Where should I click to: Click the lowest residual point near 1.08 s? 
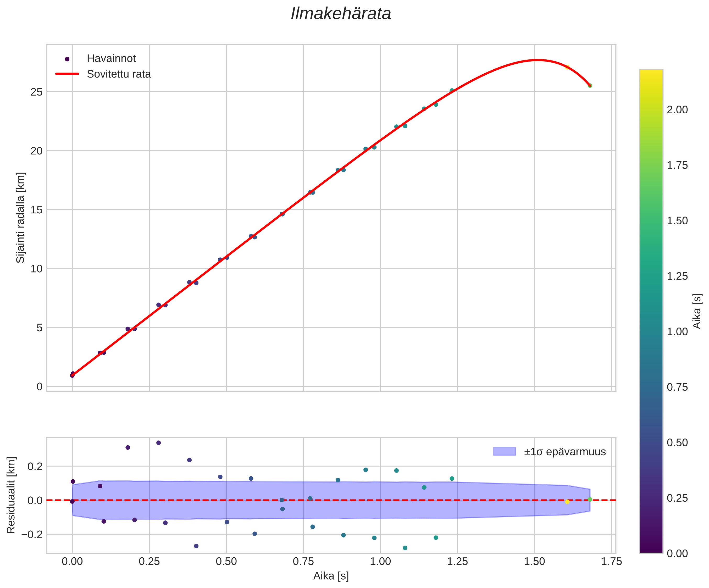pyautogui.click(x=405, y=548)
